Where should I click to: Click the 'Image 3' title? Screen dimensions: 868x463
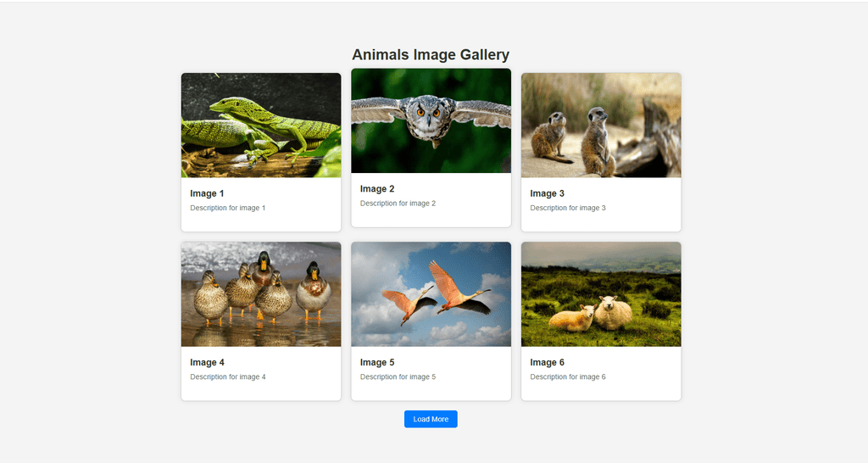[547, 193]
